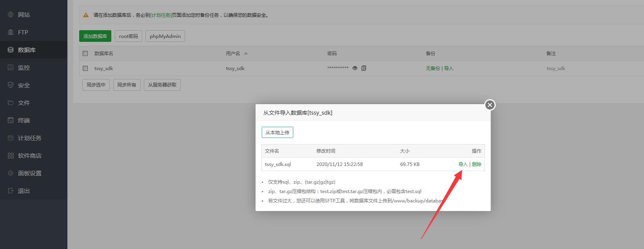
Task: Click the 网站 globe icon in sidebar
Action: click(x=11, y=14)
